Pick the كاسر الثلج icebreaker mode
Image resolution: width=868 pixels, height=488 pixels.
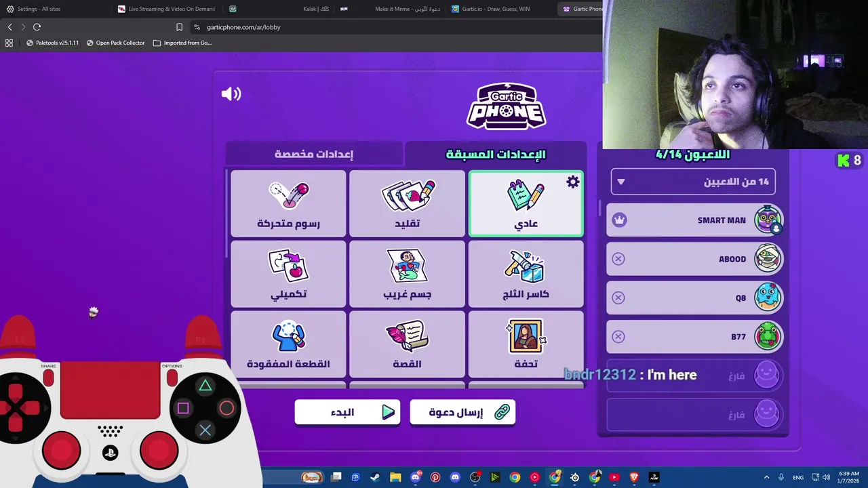pyautogui.click(x=526, y=274)
